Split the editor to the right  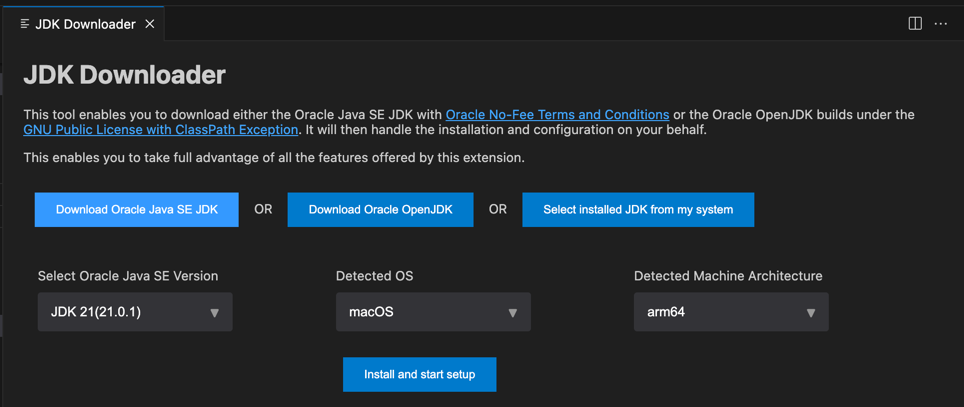(914, 24)
